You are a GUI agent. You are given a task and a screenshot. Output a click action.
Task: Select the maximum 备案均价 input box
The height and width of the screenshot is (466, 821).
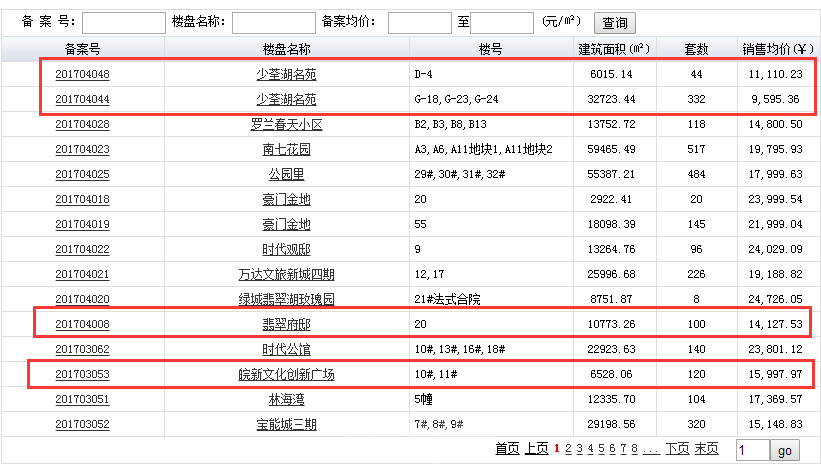[501, 23]
